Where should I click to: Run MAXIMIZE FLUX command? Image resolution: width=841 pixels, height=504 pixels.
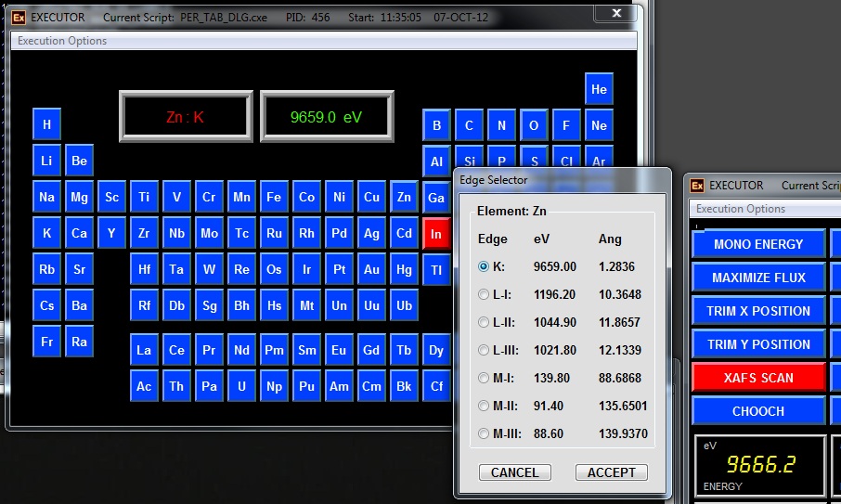tap(758, 278)
